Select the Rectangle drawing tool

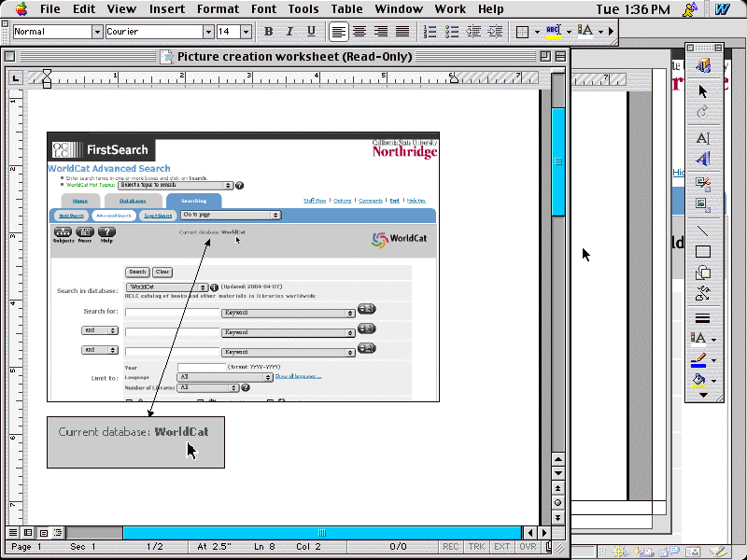tap(703, 251)
